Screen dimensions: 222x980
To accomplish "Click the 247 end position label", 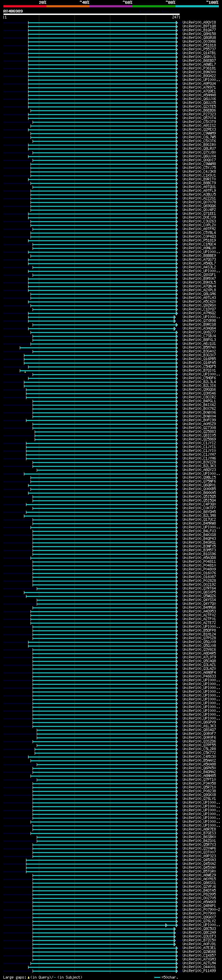I will click(x=175, y=17).
